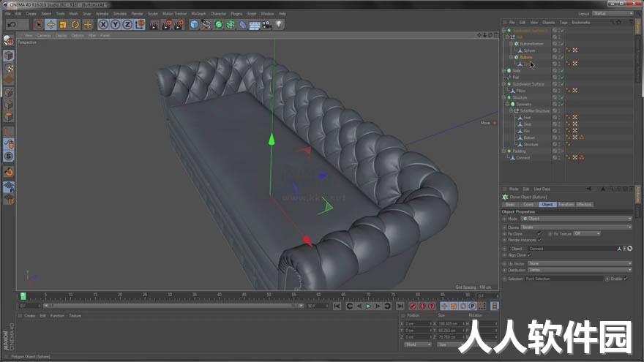Switch to the Basic tab
Image resolution: width=644 pixels, height=362 pixels.
tap(510, 204)
